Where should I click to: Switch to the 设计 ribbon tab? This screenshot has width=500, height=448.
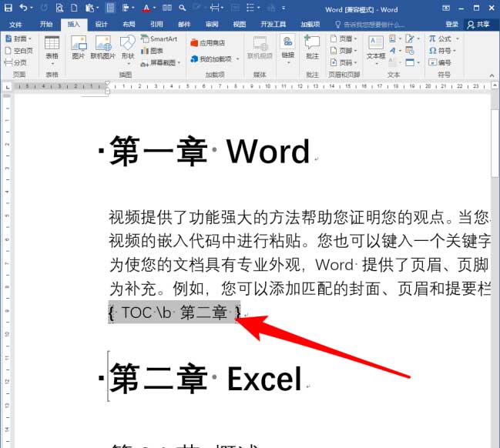coord(102,24)
